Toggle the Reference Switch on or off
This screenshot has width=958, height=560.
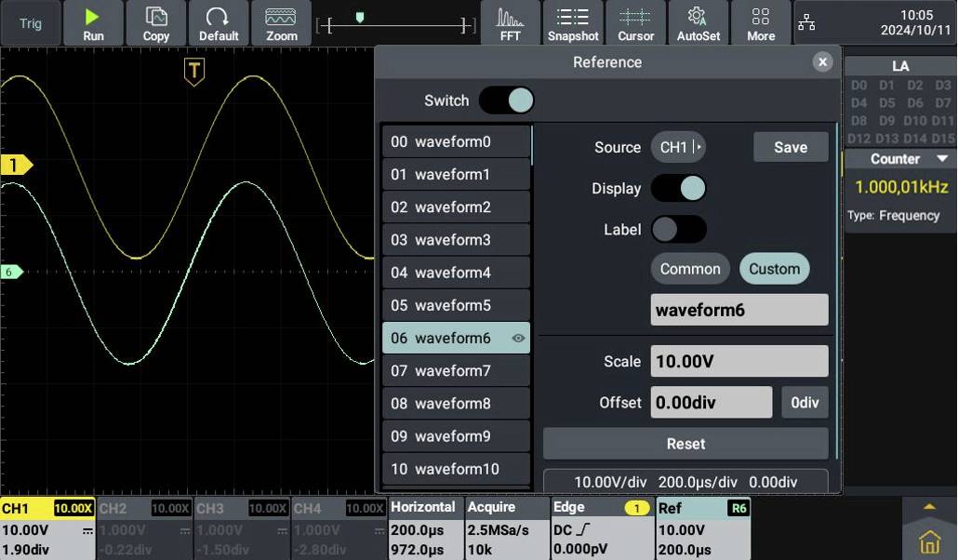point(506,100)
